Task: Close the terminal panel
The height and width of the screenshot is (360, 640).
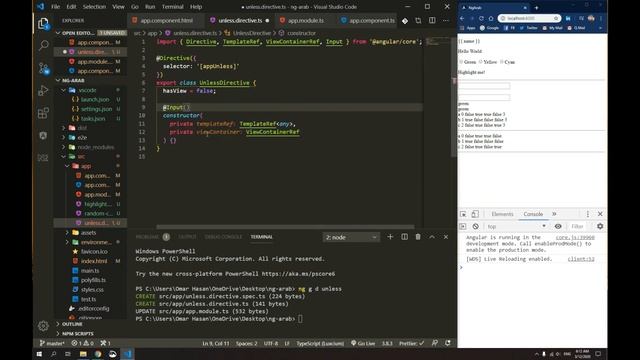Action: click(446, 237)
